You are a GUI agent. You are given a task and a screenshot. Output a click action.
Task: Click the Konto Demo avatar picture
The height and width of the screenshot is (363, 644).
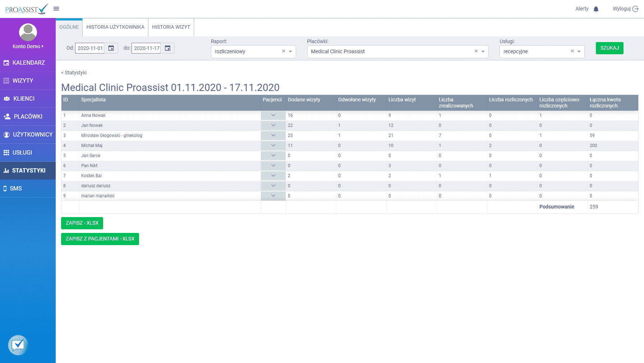click(28, 32)
